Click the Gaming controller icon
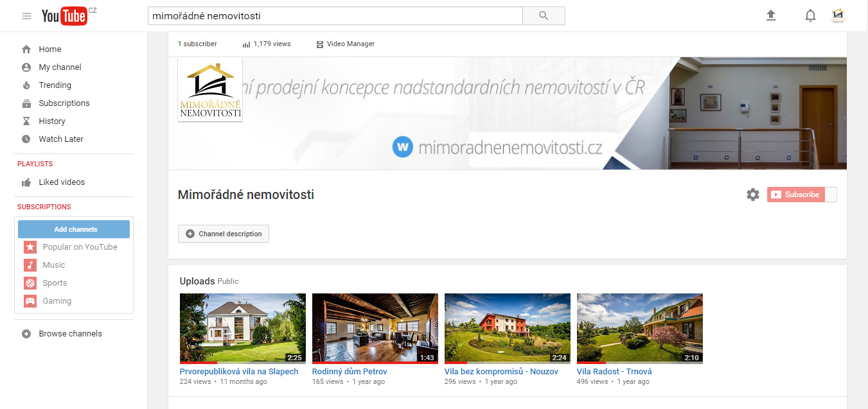 pyautogui.click(x=30, y=301)
